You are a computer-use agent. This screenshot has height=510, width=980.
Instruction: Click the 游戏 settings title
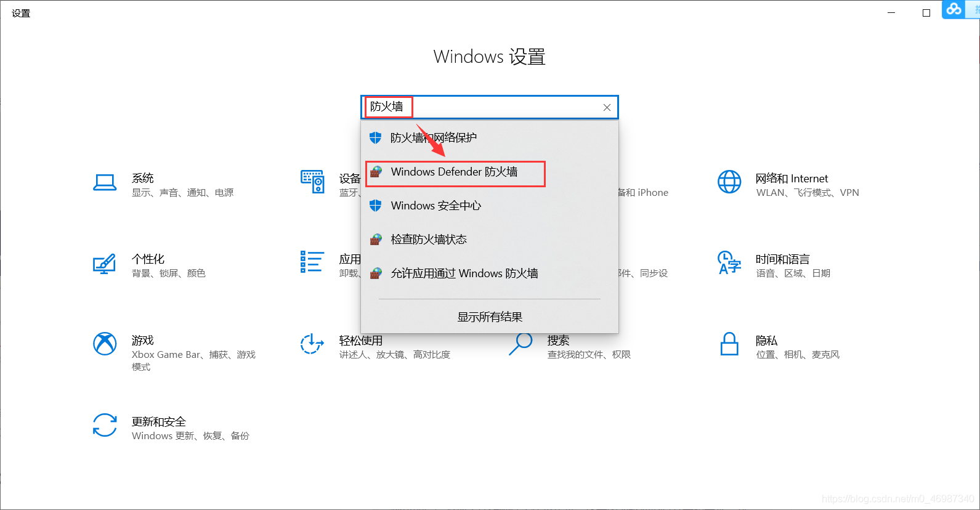pyautogui.click(x=142, y=340)
